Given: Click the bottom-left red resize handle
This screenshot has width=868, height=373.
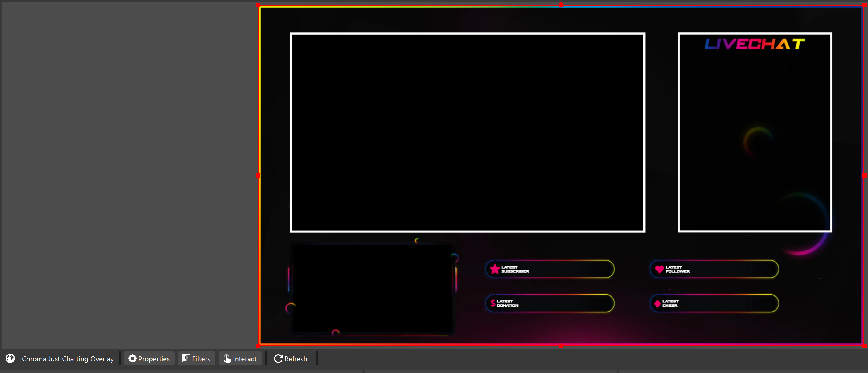Looking at the screenshot, I should (x=258, y=346).
